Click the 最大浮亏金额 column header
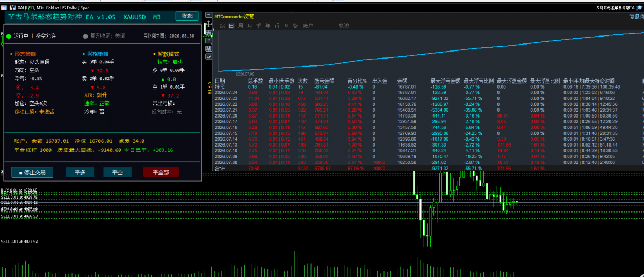The height and width of the screenshot is (277, 644). click(445, 81)
